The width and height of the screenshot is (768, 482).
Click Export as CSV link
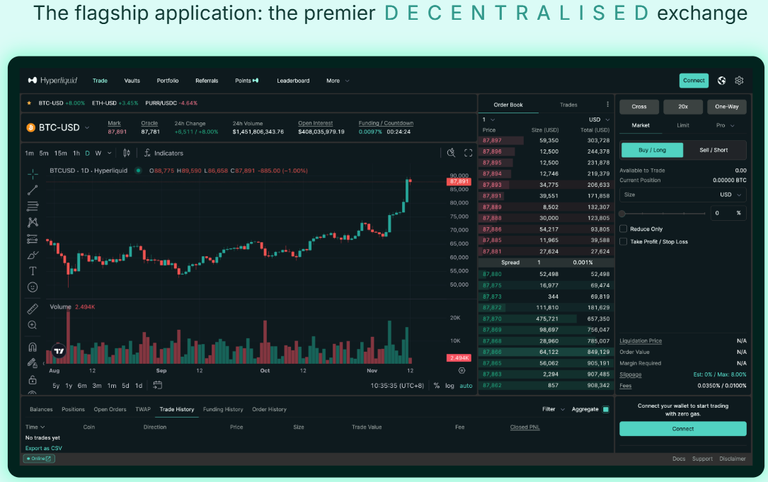(x=44, y=448)
